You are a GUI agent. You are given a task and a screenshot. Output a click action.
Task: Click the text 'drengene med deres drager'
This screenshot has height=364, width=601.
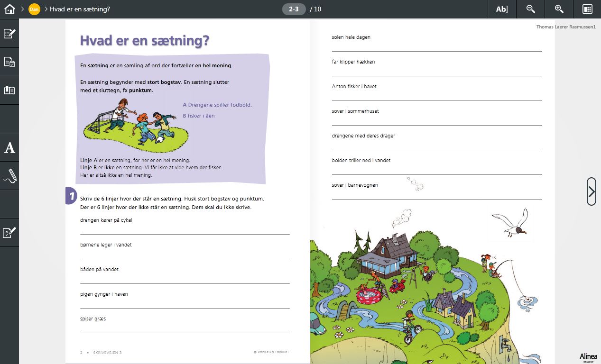tap(363, 136)
